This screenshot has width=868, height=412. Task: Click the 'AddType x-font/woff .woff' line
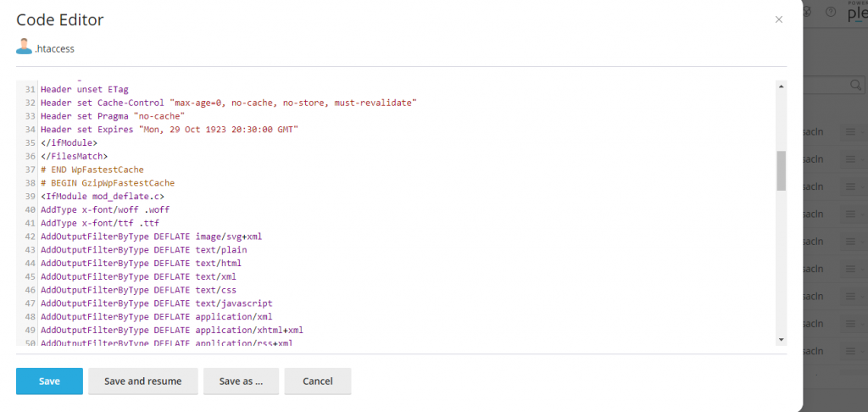click(x=105, y=210)
